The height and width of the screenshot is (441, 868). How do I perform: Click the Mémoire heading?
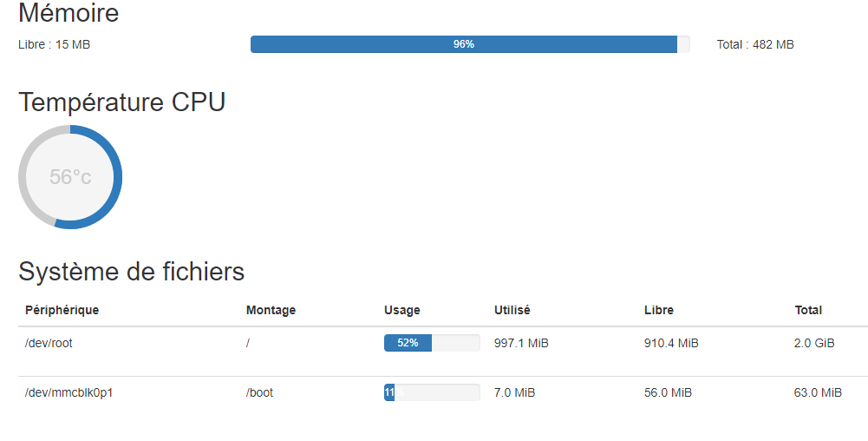(x=69, y=13)
